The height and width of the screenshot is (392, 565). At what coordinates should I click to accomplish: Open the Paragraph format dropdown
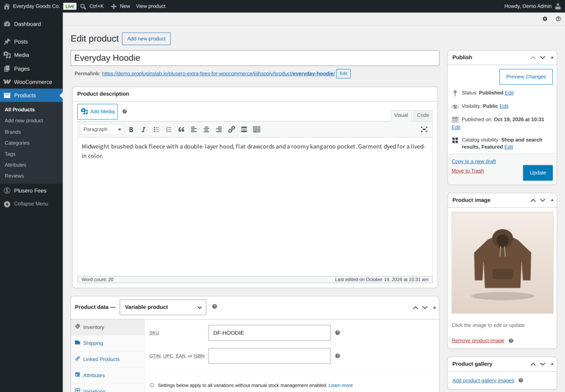[102, 129]
